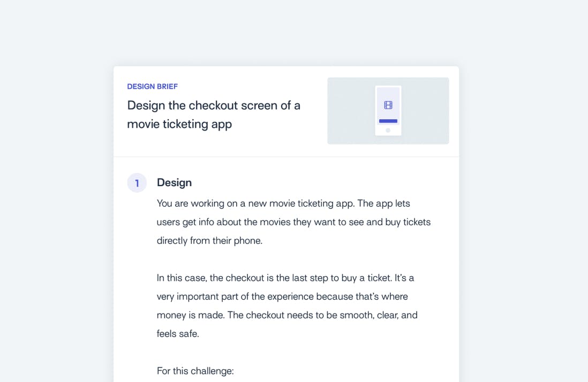The image size is (588, 382).
Task: Open the phone illustration thumbnail
Action: pos(388,111)
